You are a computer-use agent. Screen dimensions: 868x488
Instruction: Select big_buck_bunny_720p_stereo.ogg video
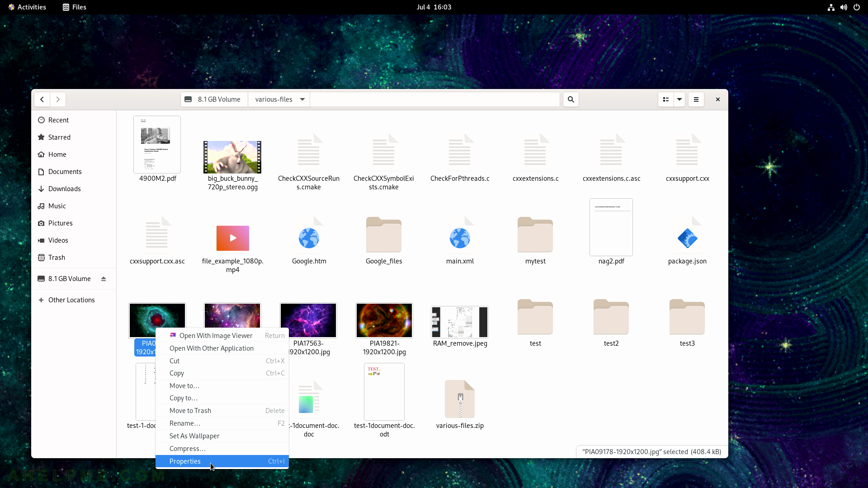[x=232, y=157]
